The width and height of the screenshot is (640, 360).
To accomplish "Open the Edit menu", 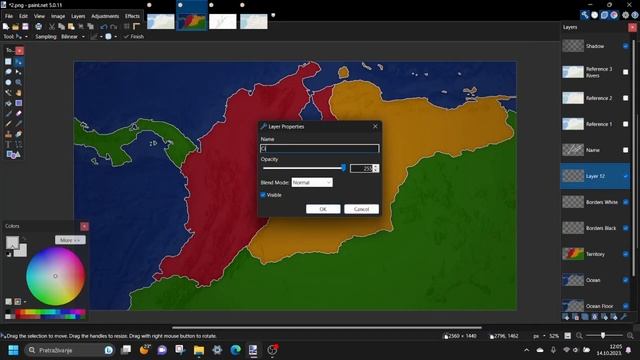I will (23, 16).
